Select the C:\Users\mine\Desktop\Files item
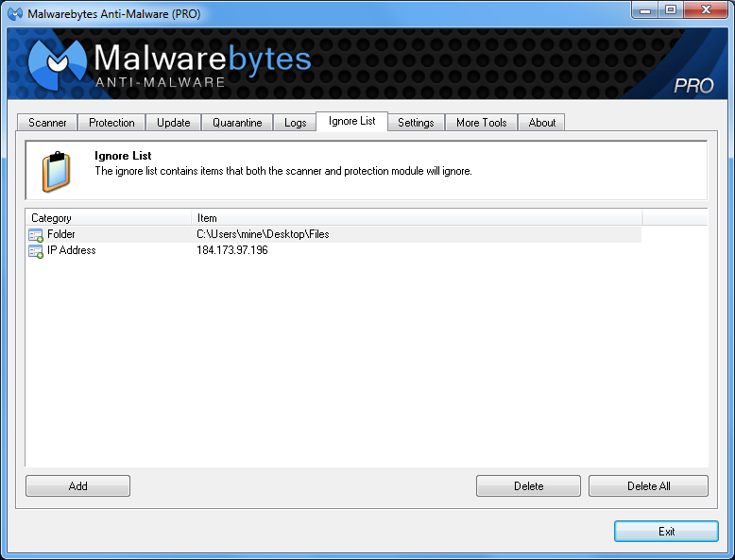Image resolution: width=735 pixels, height=560 pixels. 263,234
